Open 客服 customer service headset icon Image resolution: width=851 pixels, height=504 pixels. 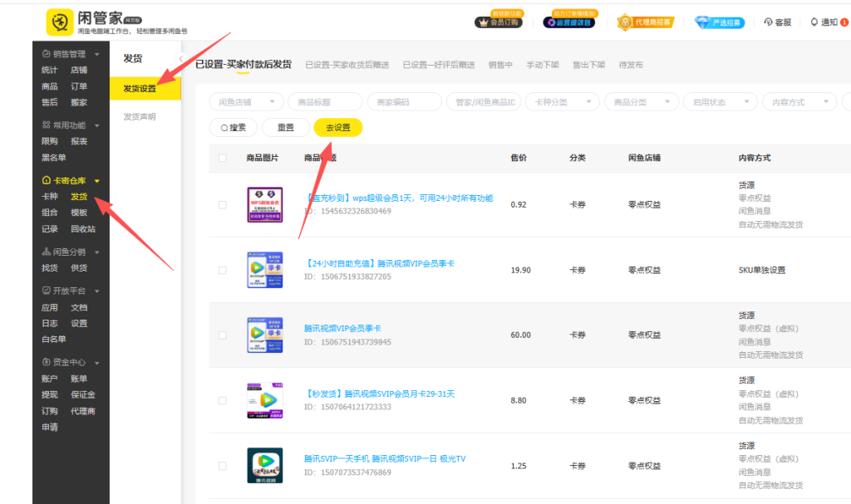coord(768,22)
